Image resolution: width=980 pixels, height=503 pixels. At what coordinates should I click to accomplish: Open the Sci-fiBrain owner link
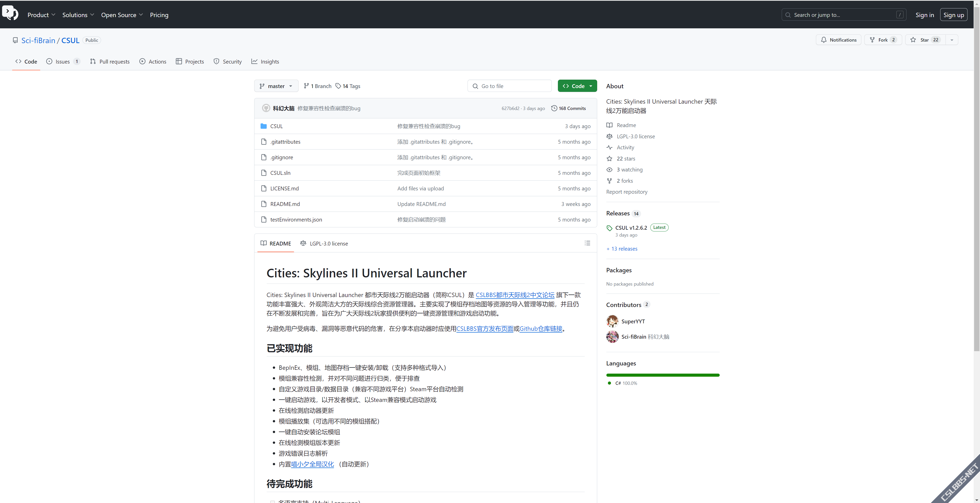click(x=39, y=40)
